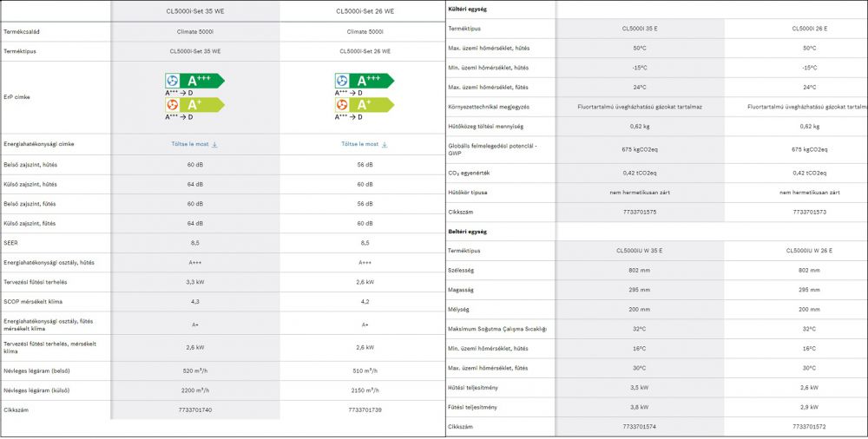Select the 'CL5000iU W 35 E' product type
Image resolution: width=868 pixels, height=439 pixels.
[x=640, y=251]
